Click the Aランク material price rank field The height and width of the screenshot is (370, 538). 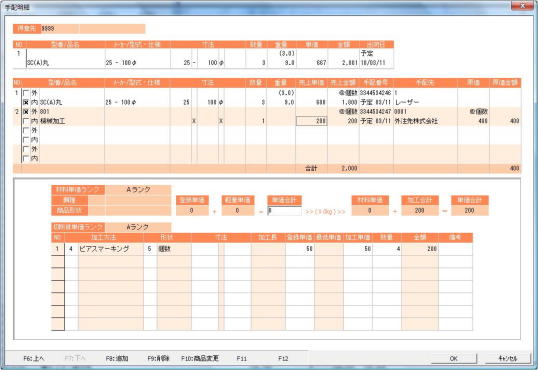[x=138, y=190]
